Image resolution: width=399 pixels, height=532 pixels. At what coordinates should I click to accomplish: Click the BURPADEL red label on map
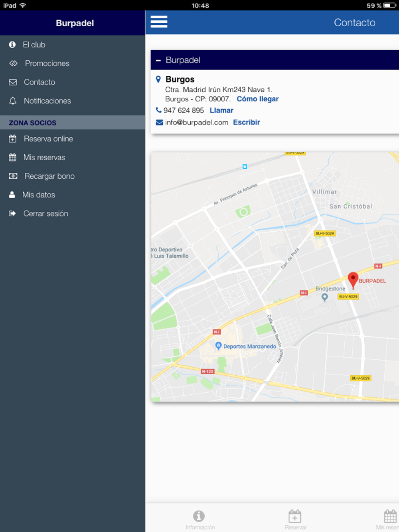[372, 281]
